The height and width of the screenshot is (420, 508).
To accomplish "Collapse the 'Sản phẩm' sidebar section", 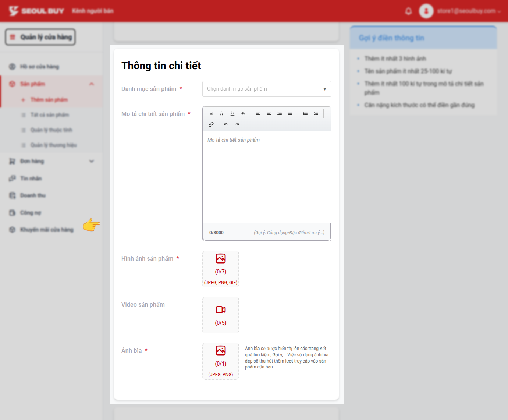I will [x=92, y=84].
